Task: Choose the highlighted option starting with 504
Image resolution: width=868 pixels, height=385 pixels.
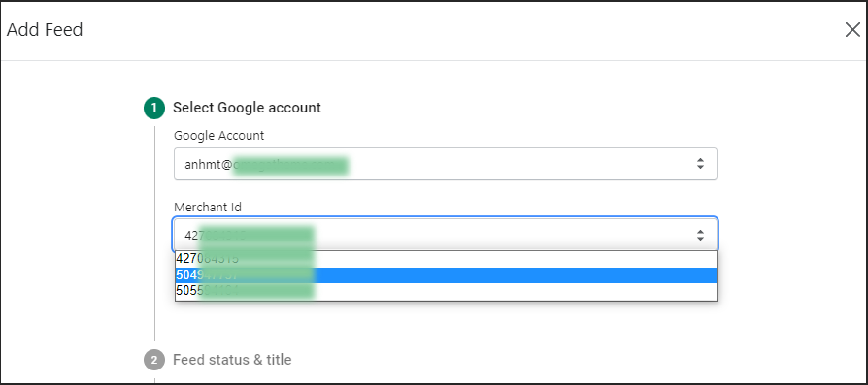Action: tap(446, 274)
